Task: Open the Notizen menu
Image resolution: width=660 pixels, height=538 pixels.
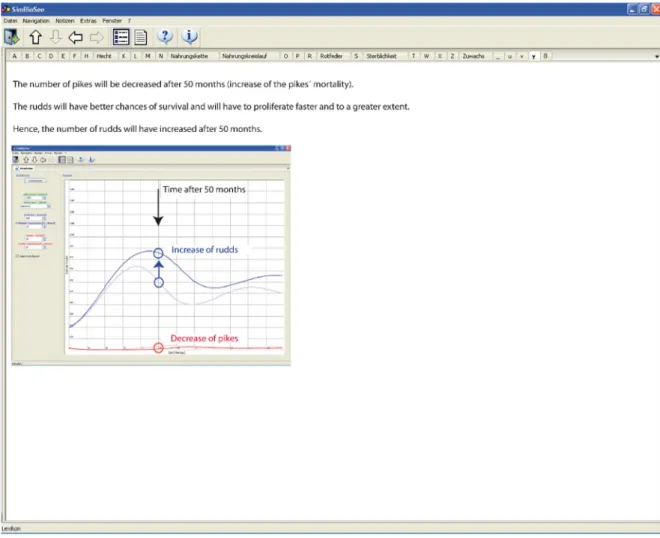Action: pos(65,21)
